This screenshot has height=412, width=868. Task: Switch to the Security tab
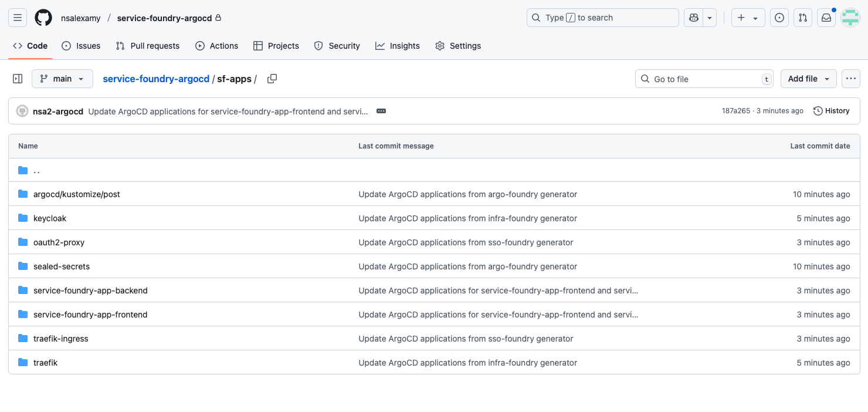coord(337,46)
